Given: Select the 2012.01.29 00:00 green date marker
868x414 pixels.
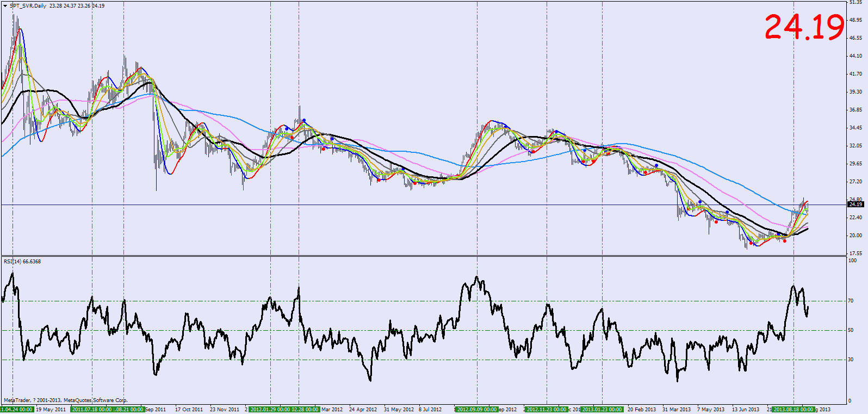Looking at the screenshot, I should 270,410.
